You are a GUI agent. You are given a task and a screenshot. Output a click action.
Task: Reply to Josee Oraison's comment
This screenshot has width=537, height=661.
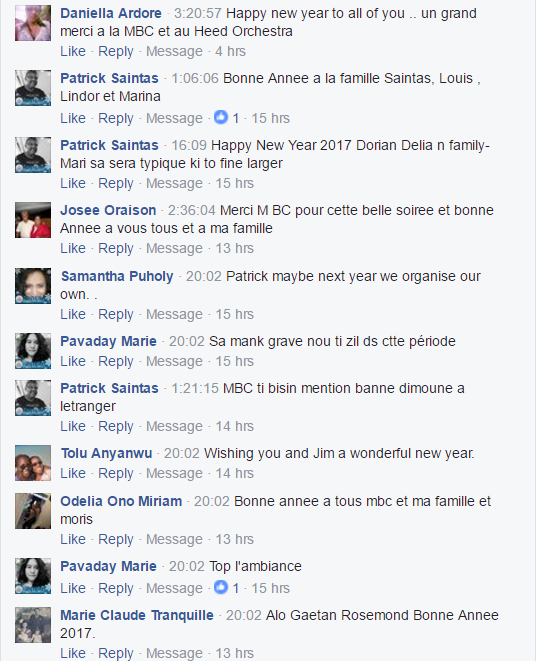tap(115, 248)
